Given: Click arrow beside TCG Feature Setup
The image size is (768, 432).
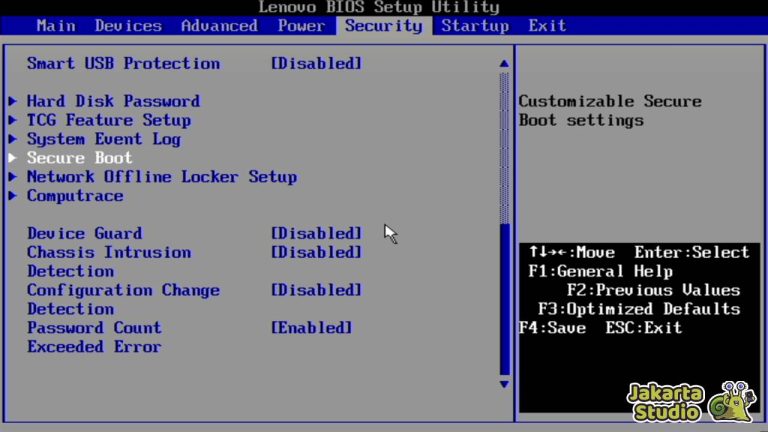Looking at the screenshot, I should click(x=13, y=120).
